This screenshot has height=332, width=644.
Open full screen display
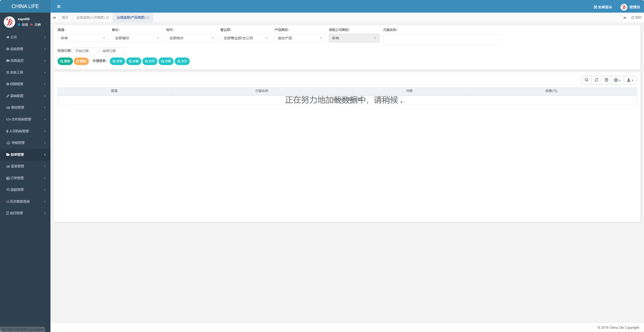pos(603,7)
